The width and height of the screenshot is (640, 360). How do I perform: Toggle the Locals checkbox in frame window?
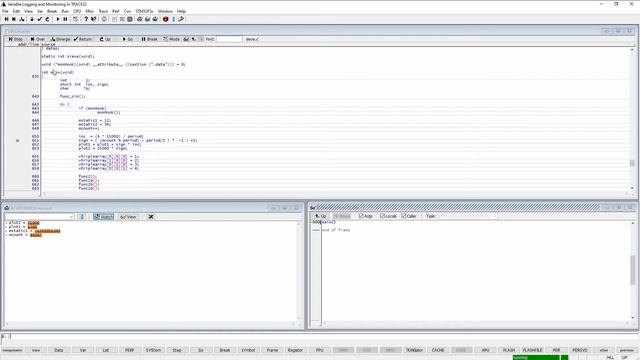(382, 216)
